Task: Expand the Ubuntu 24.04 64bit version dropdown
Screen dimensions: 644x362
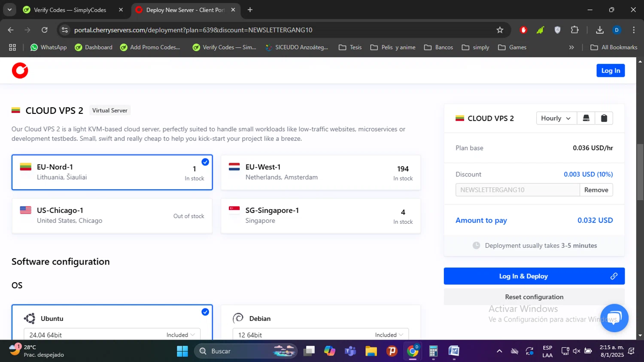Action: point(112,335)
